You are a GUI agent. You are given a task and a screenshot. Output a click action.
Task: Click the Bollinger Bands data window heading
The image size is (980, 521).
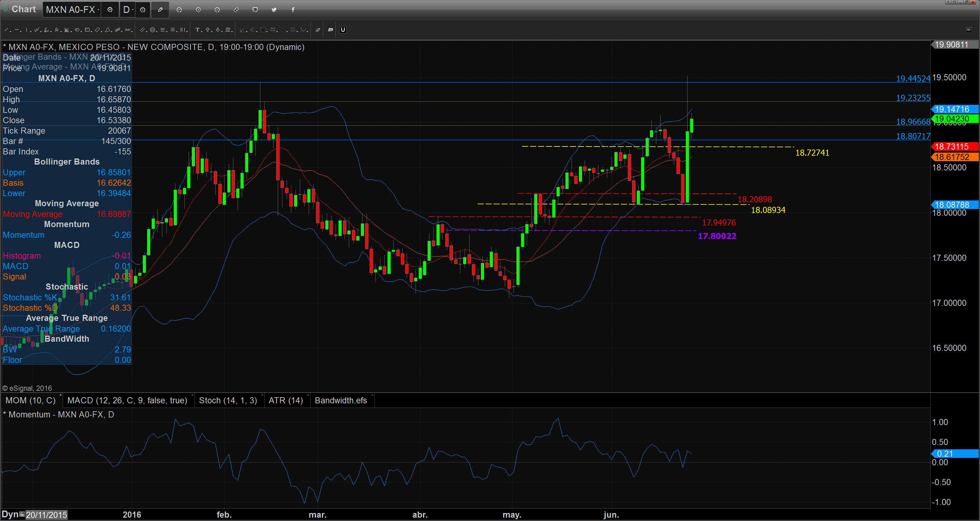[x=67, y=162]
